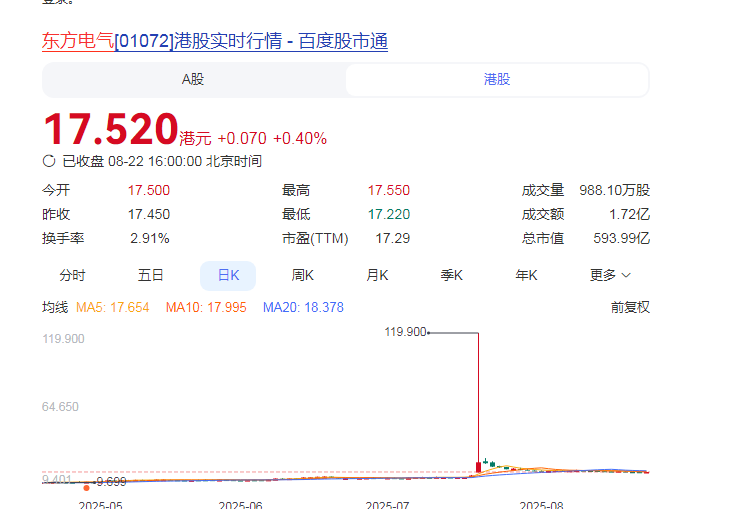Click the 已收盘 08-22 16:00:00 北京时间 status
Image resolution: width=734 pixels, height=509 pixels.
tap(162, 162)
